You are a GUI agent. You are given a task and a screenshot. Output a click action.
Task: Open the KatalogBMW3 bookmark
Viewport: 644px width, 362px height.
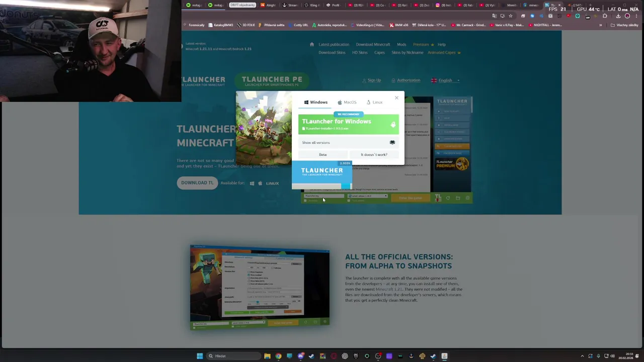(x=221, y=25)
